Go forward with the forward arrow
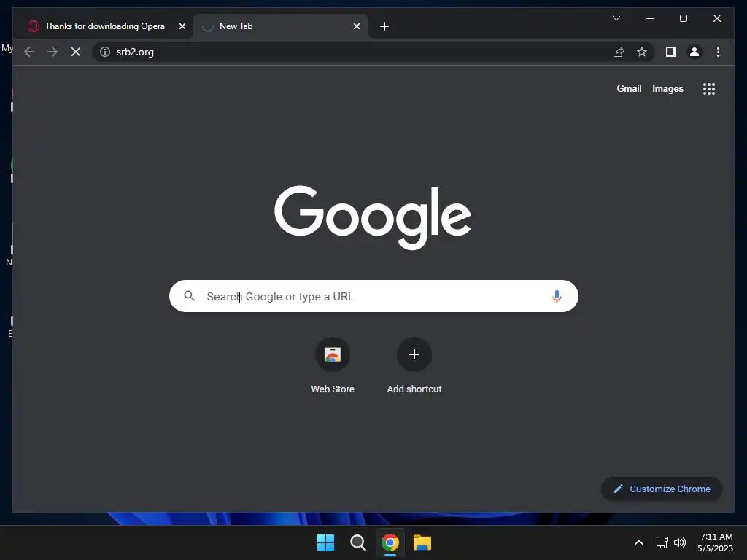The image size is (747, 560). (53, 52)
